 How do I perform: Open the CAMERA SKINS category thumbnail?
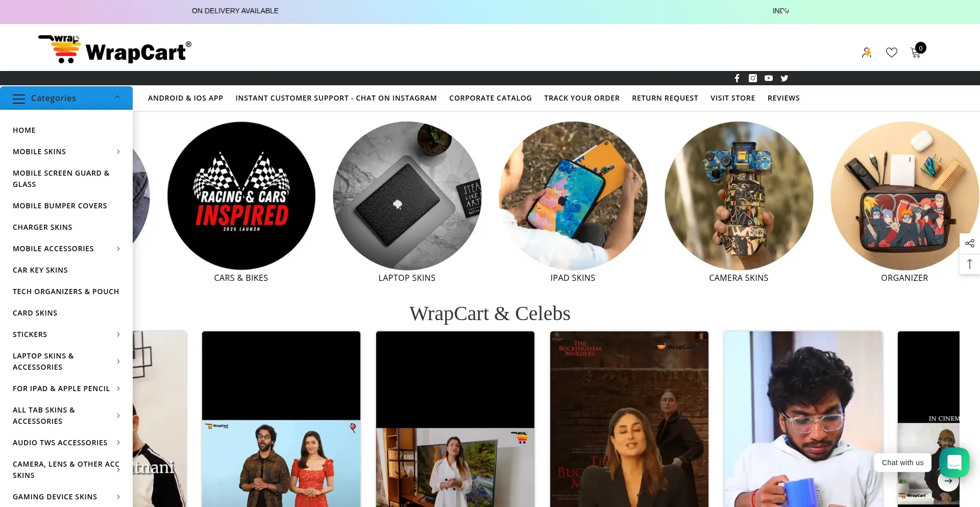739,196
